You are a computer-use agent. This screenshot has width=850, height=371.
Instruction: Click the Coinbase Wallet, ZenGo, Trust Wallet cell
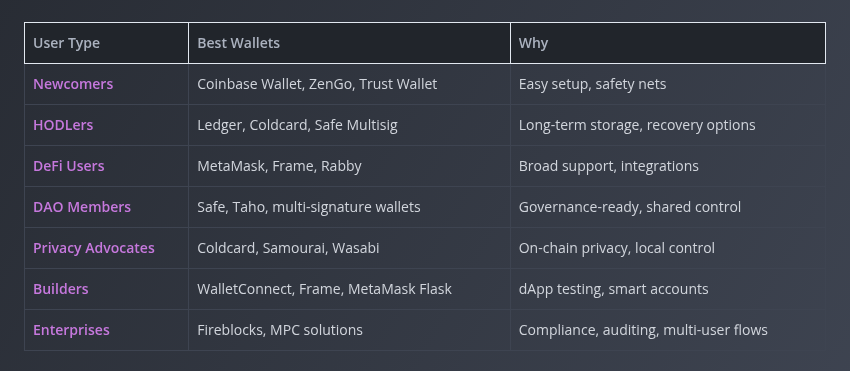tap(349, 84)
